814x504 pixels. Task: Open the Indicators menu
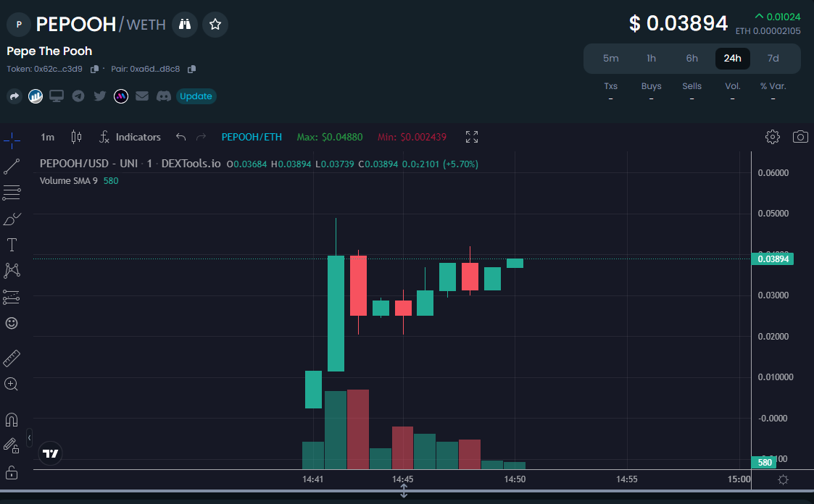click(130, 137)
